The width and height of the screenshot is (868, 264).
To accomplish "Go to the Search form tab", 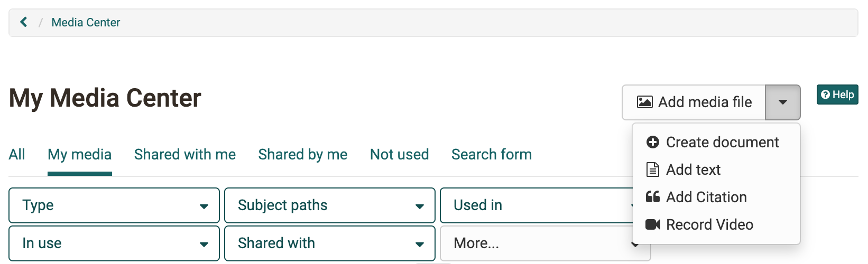I will coord(492,154).
